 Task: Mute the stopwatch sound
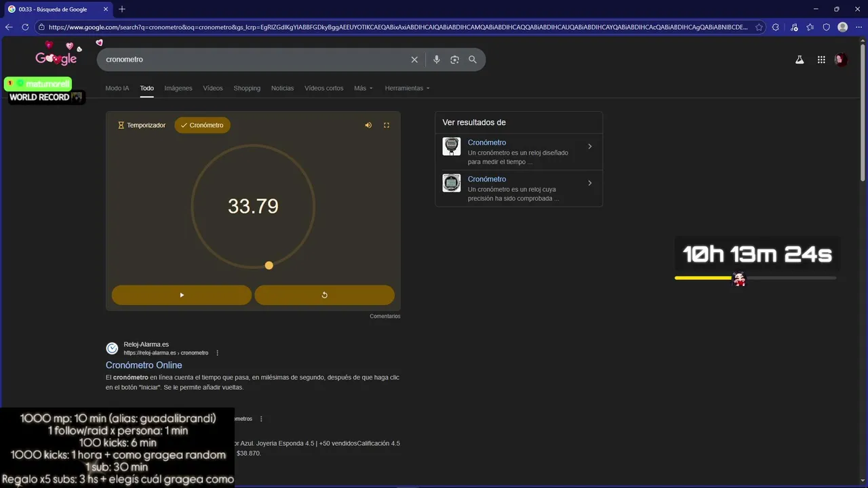368,125
